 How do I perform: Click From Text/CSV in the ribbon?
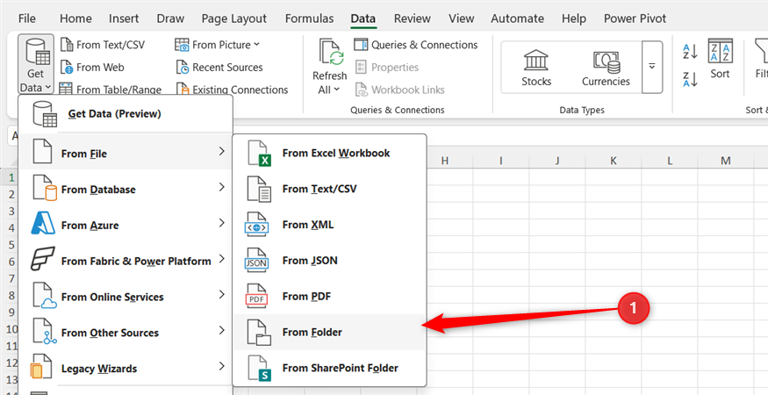pyautogui.click(x=102, y=45)
